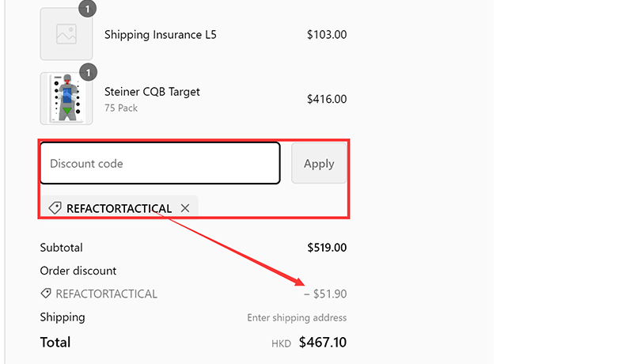Click the REFACTORTACTICAL text under Order discount
Viewport: 633px width, 364px height.
click(106, 294)
